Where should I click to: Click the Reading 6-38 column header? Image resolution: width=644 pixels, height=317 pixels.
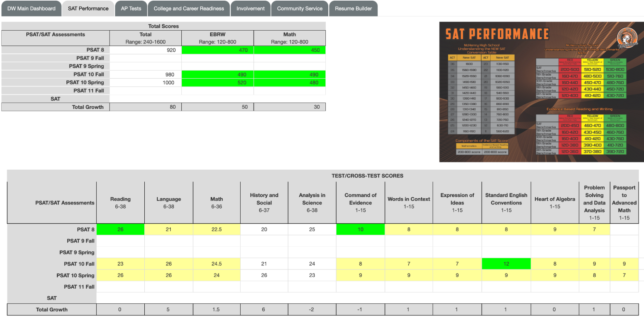click(x=120, y=203)
